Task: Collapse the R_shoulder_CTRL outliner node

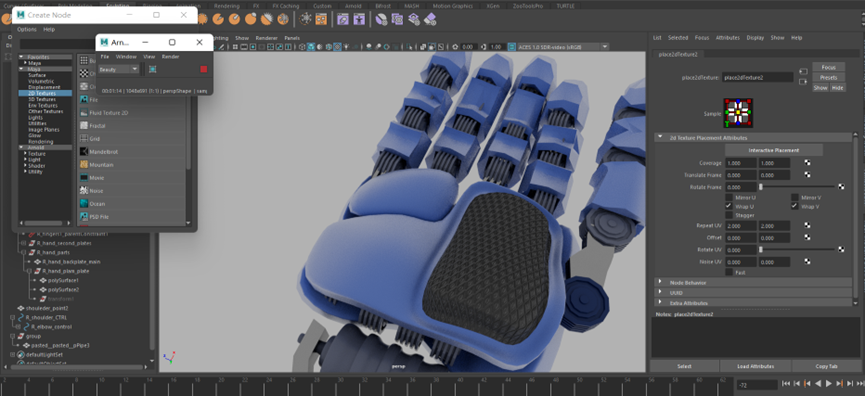Action: 13,318
